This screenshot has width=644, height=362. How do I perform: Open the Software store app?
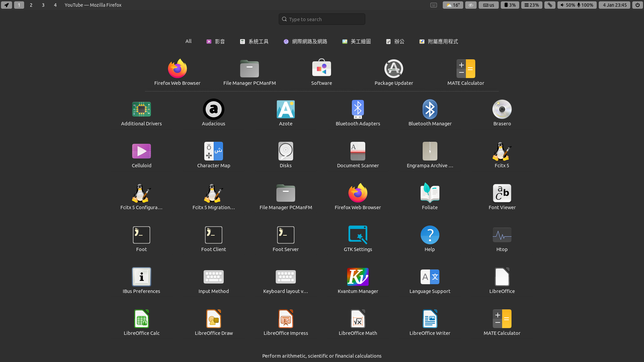click(x=322, y=73)
